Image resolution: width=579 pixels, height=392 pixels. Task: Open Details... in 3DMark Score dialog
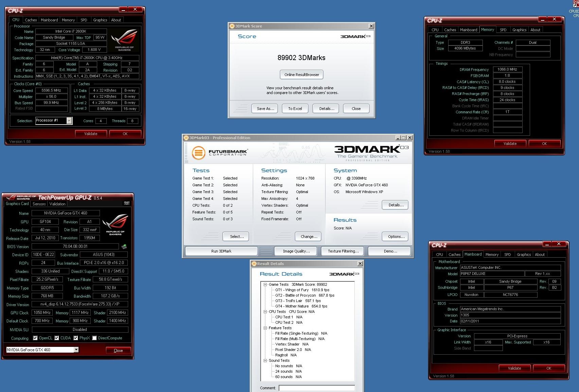coord(327,109)
